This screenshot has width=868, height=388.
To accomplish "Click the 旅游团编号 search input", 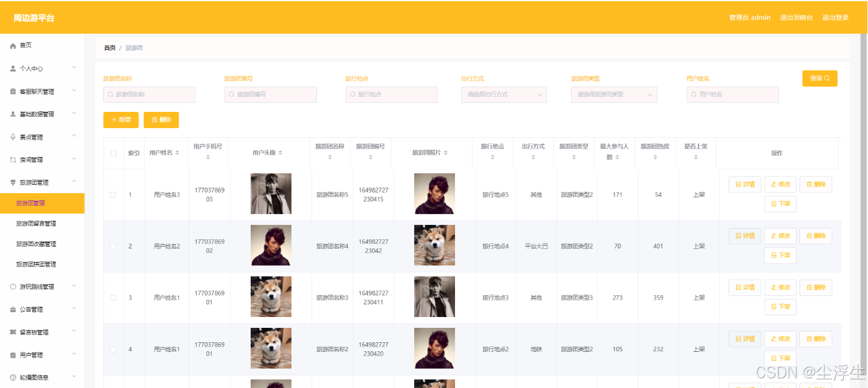I will [x=270, y=94].
